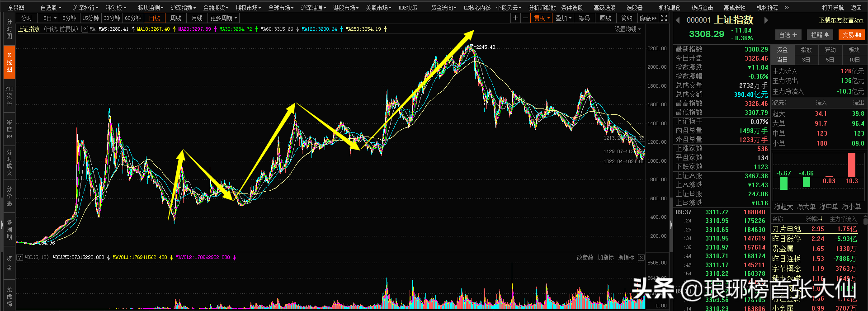Open the VOL indicator help question-mark icon
Viewport: 868px width, 311px height.
pos(19,257)
